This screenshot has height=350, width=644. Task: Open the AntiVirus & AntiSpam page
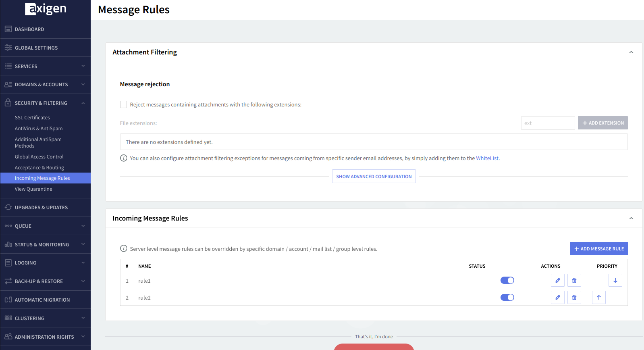pyautogui.click(x=39, y=129)
